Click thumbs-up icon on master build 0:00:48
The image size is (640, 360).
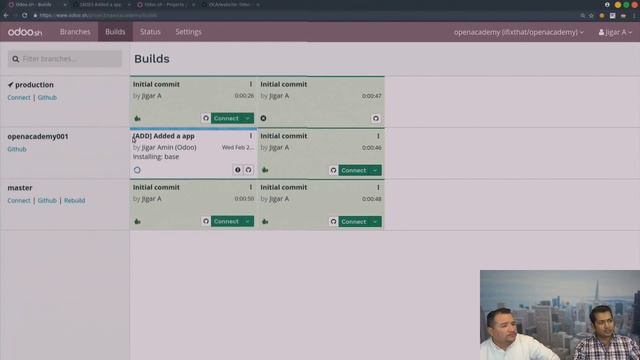point(265,221)
